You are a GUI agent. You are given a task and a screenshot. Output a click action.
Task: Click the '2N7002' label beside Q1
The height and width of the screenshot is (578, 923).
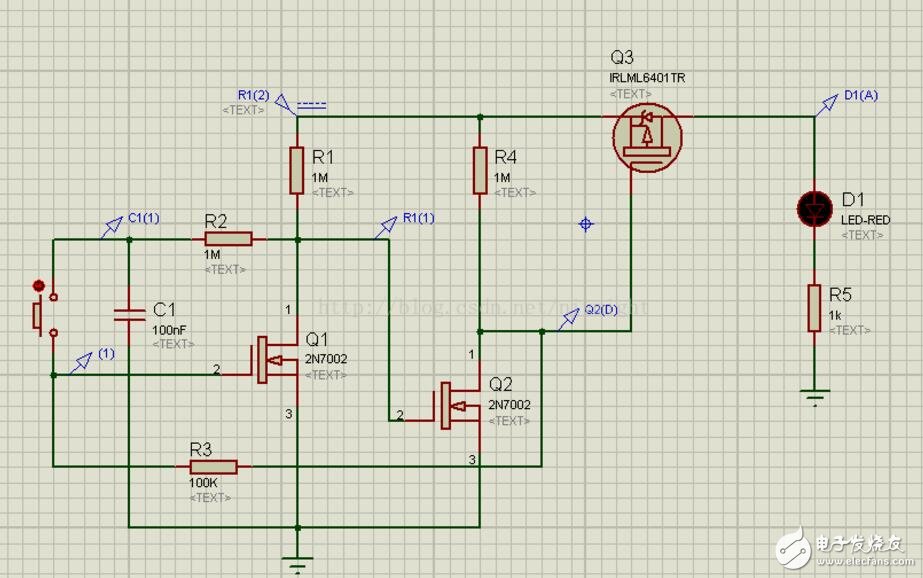coord(326,359)
